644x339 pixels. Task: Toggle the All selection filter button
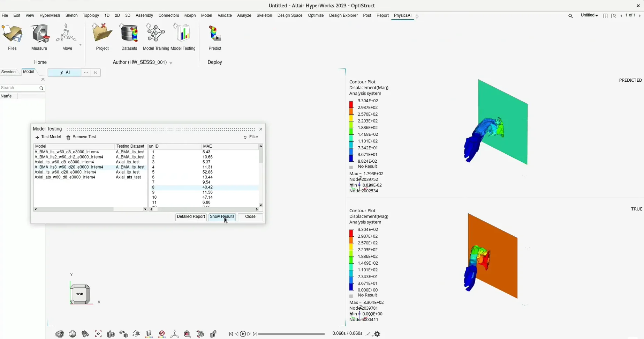65,73
